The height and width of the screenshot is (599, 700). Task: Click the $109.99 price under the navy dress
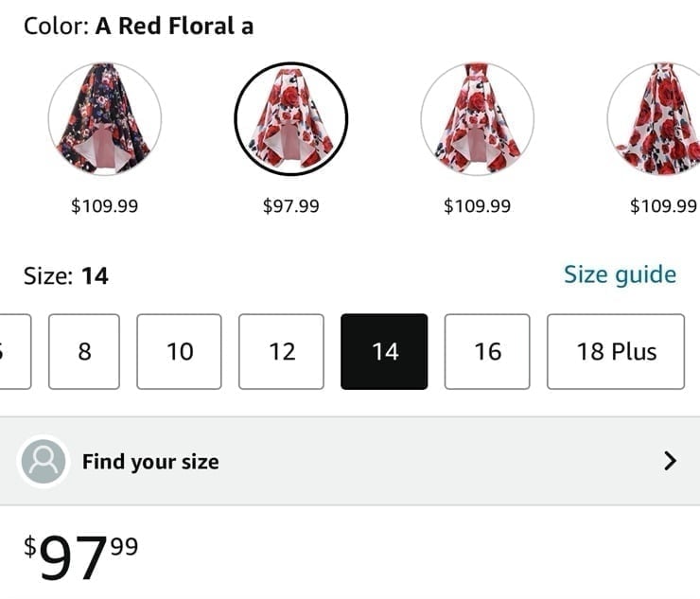pyautogui.click(x=104, y=206)
